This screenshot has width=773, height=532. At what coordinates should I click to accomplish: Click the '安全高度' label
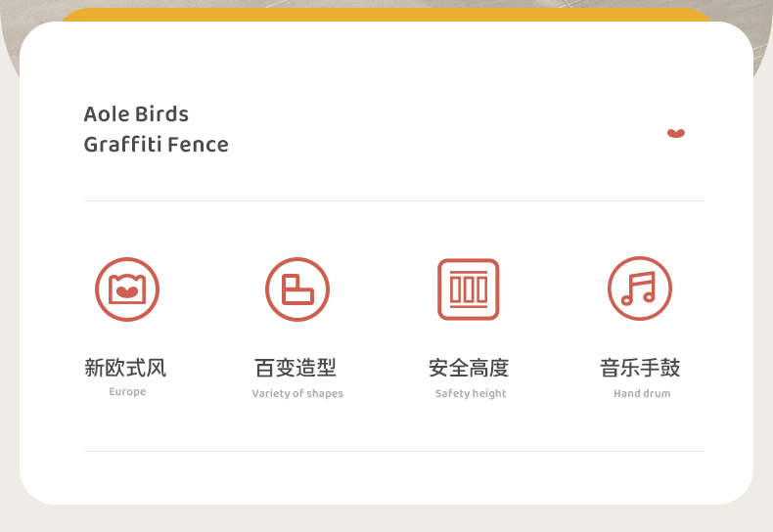pos(469,368)
